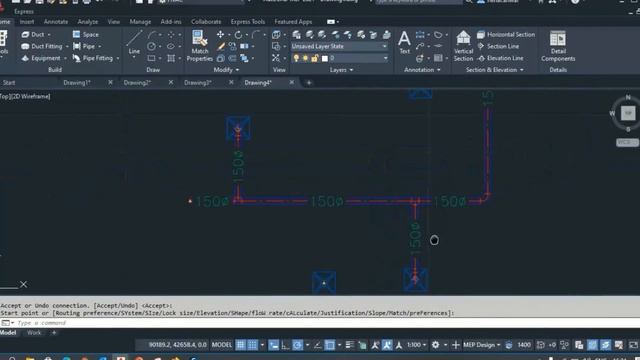Open the Pipe Fitting dropdown arrow
This screenshot has height=360, width=640.
(118, 59)
